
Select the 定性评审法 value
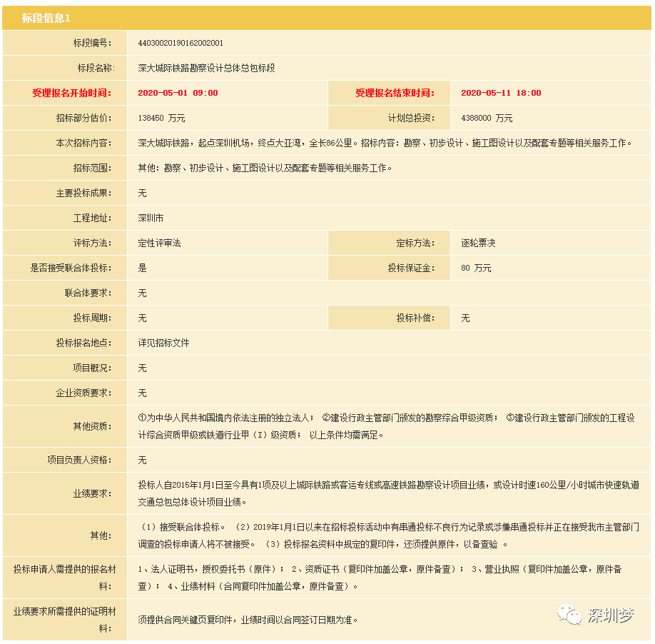[159, 243]
